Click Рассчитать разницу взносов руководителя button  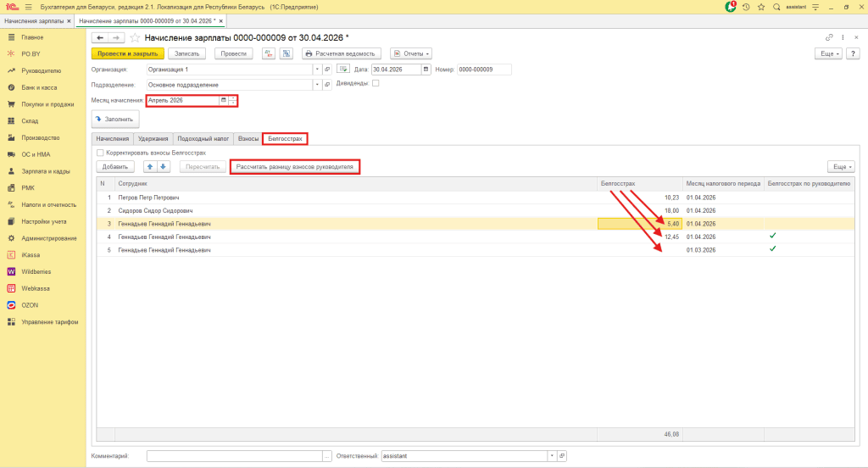coord(294,167)
